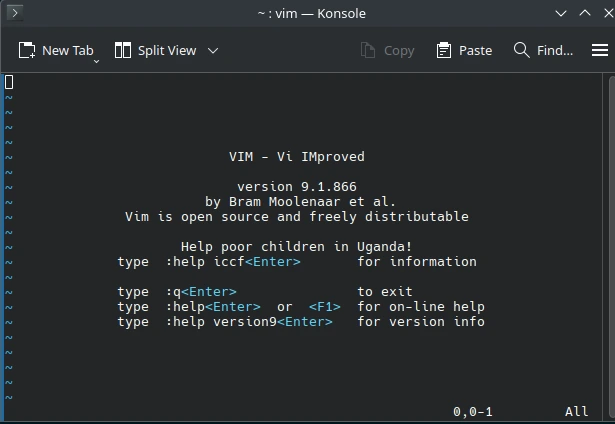Click the New Tab icon
Image resolution: width=615 pixels, height=424 pixels.
pos(26,50)
